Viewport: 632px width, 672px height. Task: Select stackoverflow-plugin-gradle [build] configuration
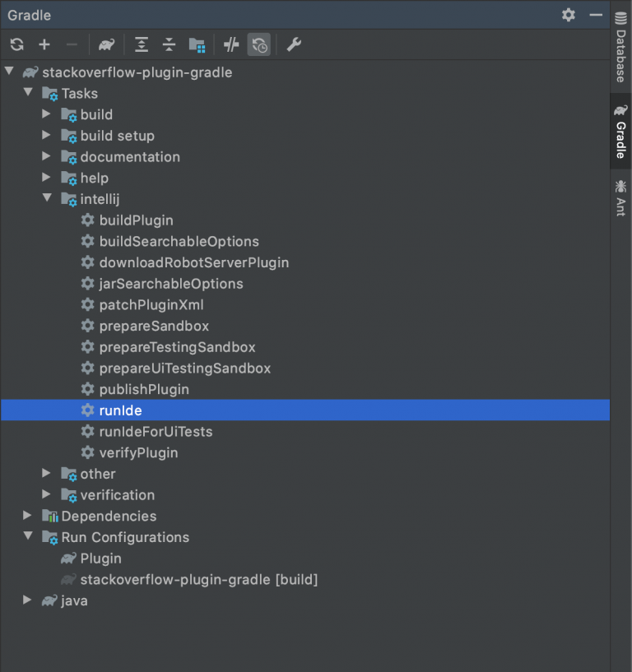click(x=199, y=579)
